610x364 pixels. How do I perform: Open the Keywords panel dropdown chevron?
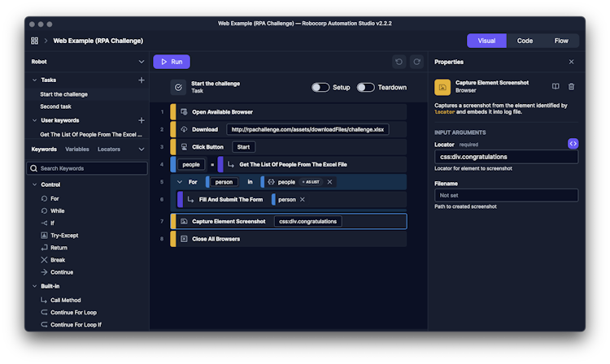tap(142, 149)
